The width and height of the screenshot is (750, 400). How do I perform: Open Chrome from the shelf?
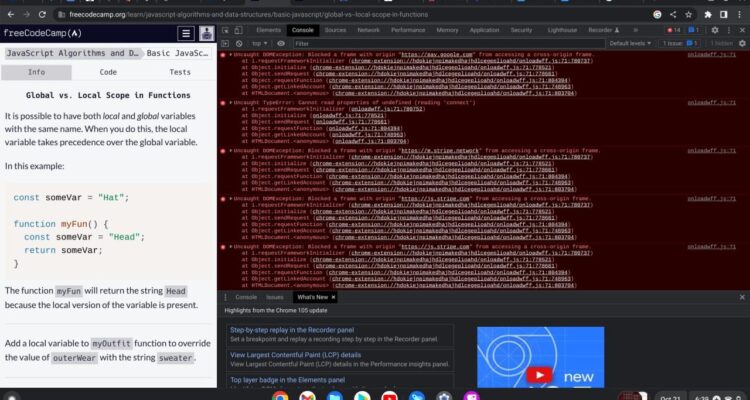(x=280, y=396)
